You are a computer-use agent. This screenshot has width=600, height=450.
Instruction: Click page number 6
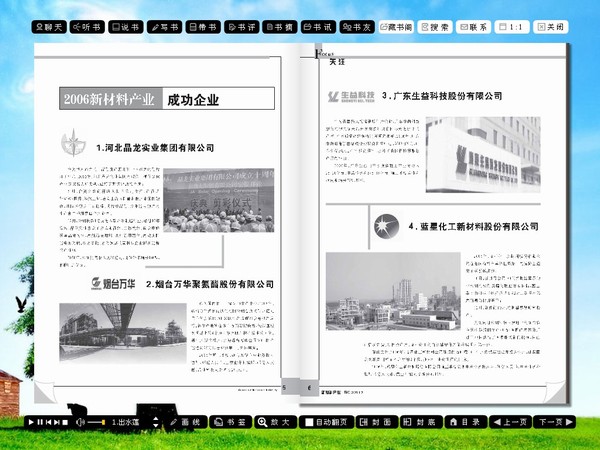(309, 388)
